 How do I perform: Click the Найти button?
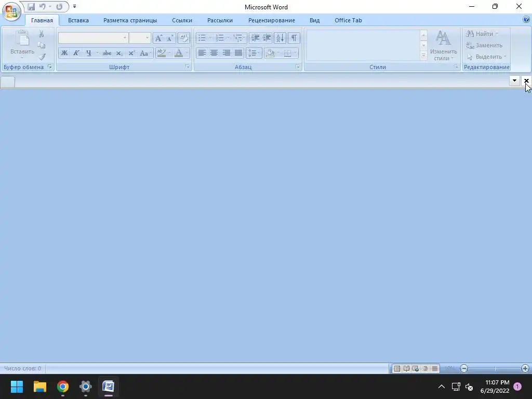[x=482, y=34]
